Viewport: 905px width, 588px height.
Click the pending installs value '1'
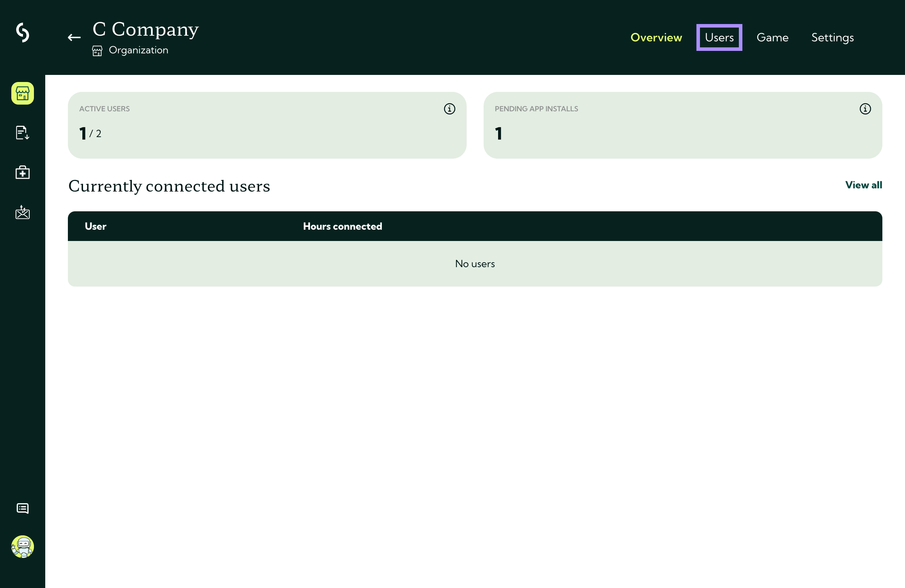click(498, 134)
